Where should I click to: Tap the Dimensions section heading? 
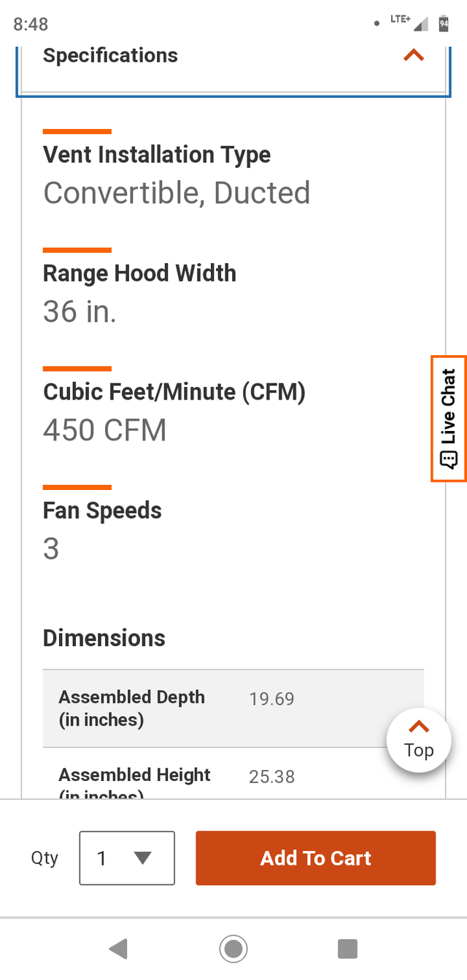(x=104, y=638)
